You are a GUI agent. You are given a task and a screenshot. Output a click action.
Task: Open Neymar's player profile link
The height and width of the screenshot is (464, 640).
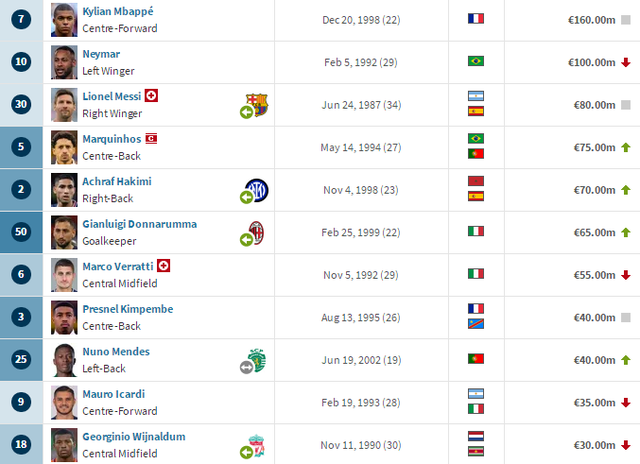tap(101, 54)
